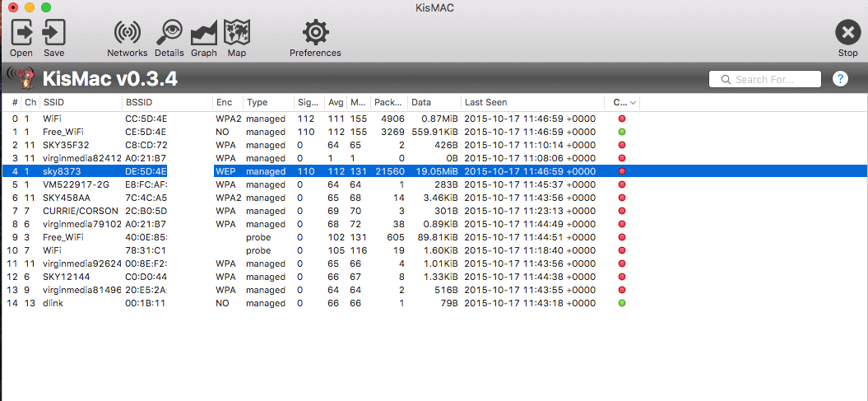Click the red status dot for CURRIE/CORSON
Screen dimensions: 868x401
(x=622, y=211)
